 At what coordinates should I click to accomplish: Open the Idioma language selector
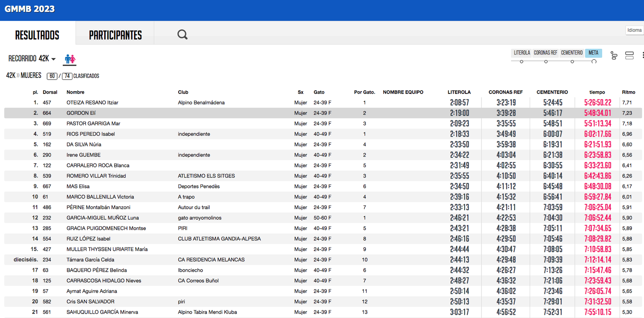634,30
